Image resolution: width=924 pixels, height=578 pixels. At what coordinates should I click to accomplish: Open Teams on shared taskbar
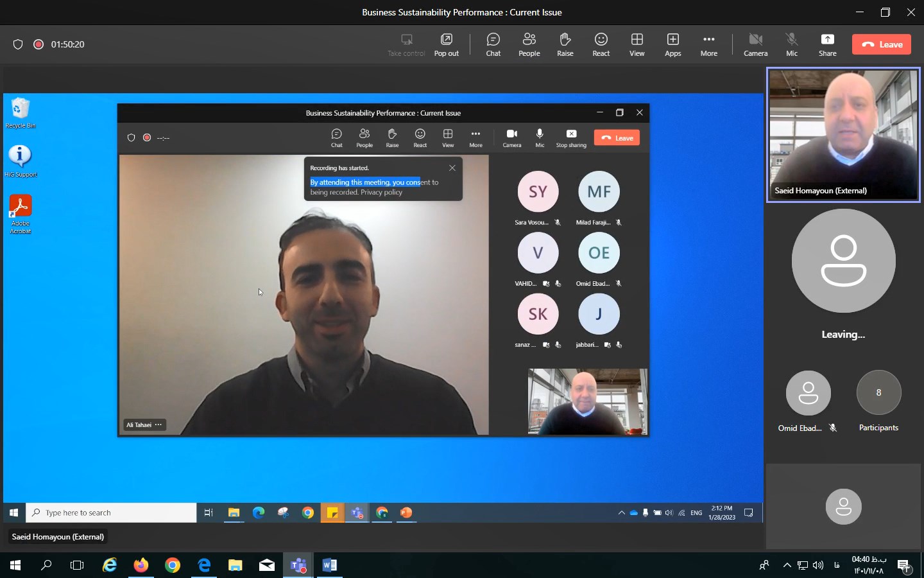click(x=357, y=512)
